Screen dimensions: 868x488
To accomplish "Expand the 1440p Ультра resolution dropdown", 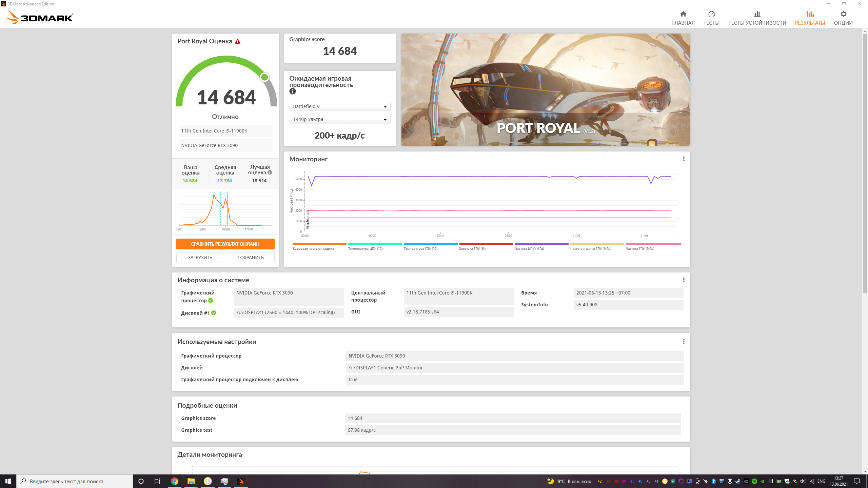I will tap(340, 119).
